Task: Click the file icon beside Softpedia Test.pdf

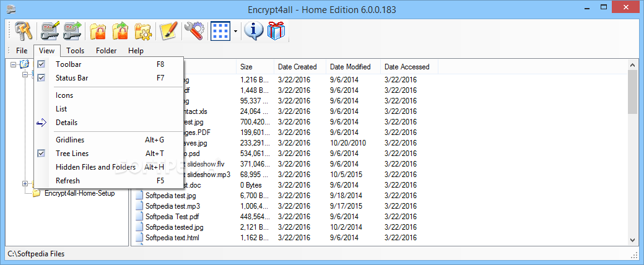Action: (x=139, y=216)
